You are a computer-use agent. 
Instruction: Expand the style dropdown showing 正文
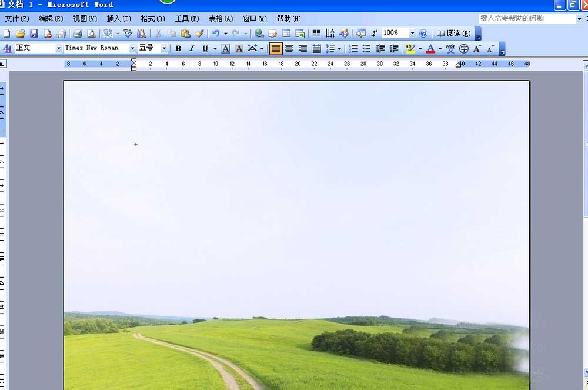tap(58, 48)
